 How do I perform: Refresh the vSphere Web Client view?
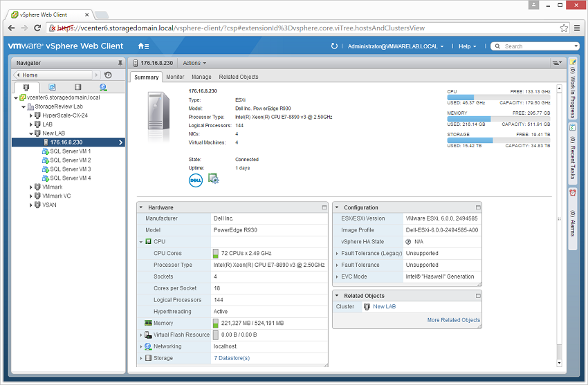tap(333, 46)
